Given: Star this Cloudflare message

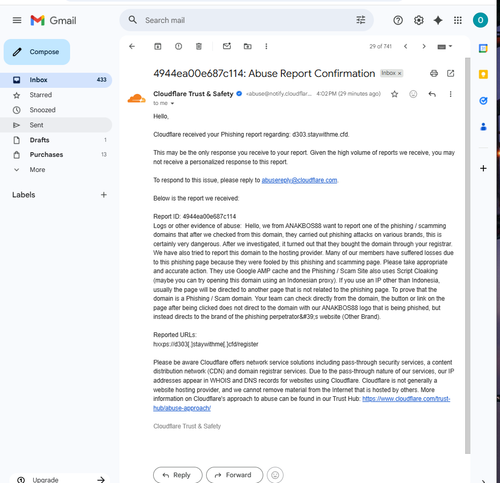Looking at the screenshot, I should [395, 94].
